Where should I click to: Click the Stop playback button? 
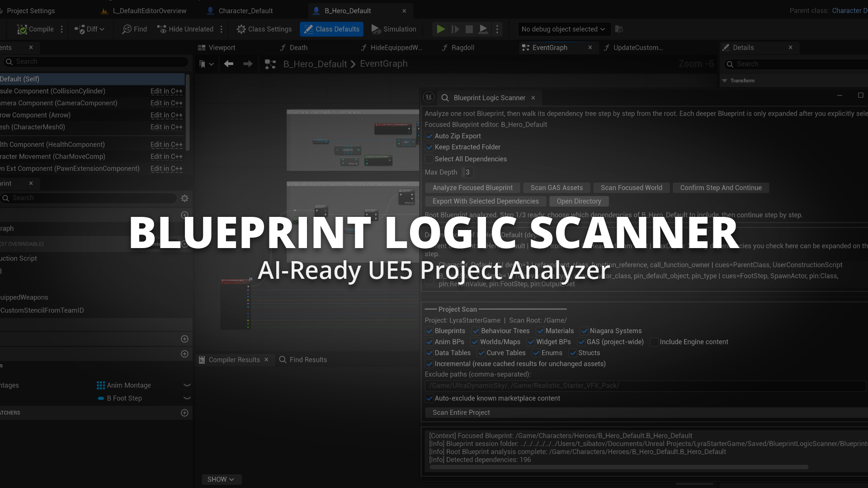pyautogui.click(x=469, y=29)
